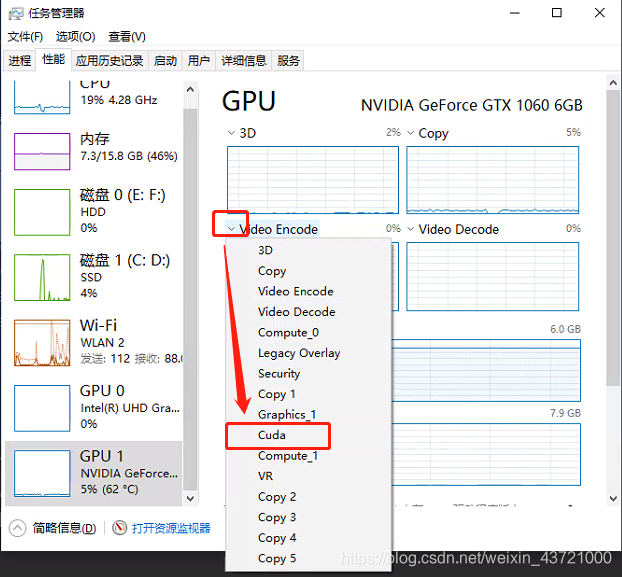Click the resource monitor gauge icon
622x577 pixels.
pyautogui.click(x=119, y=528)
